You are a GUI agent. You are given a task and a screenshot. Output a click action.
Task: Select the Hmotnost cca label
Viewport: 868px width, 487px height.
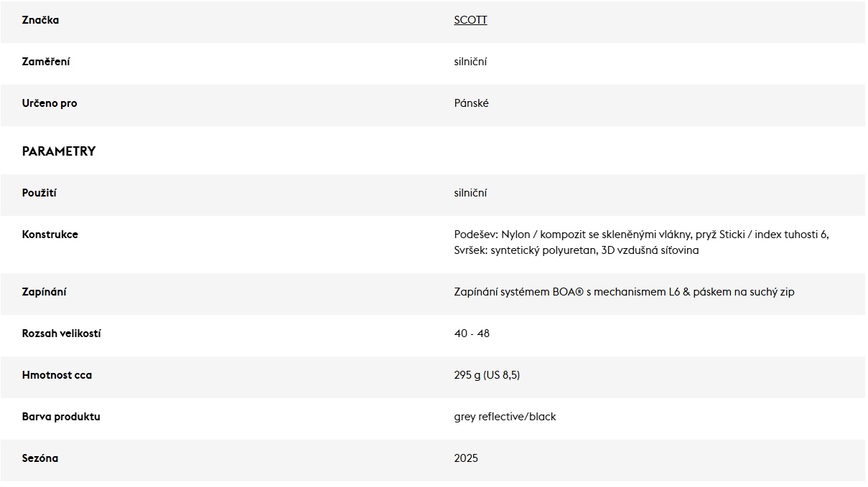click(57, 375)
